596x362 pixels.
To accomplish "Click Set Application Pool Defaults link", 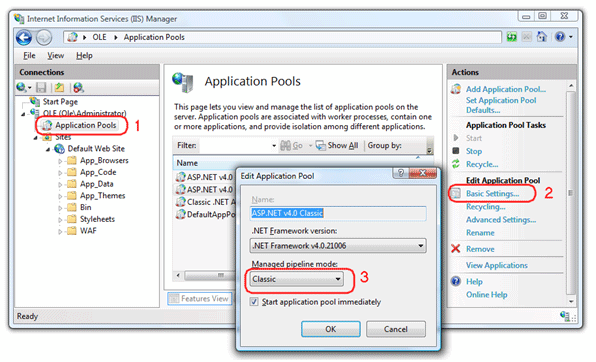I will coord(501,105).
